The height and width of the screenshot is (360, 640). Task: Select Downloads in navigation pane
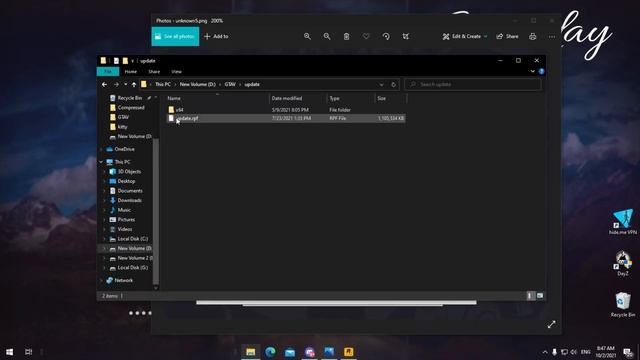pyautogui.click(x=129, y=200)
